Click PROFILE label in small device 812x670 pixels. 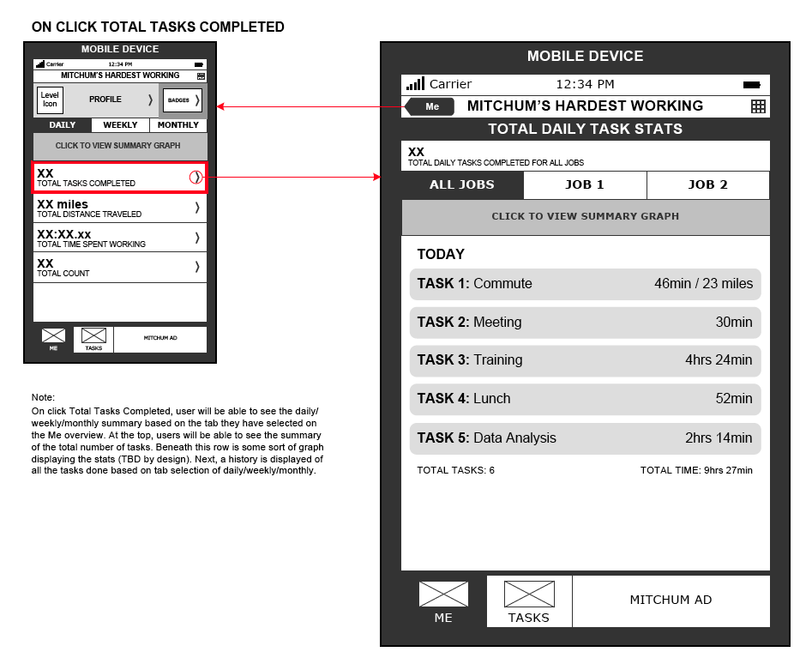[x=105, y=100]
